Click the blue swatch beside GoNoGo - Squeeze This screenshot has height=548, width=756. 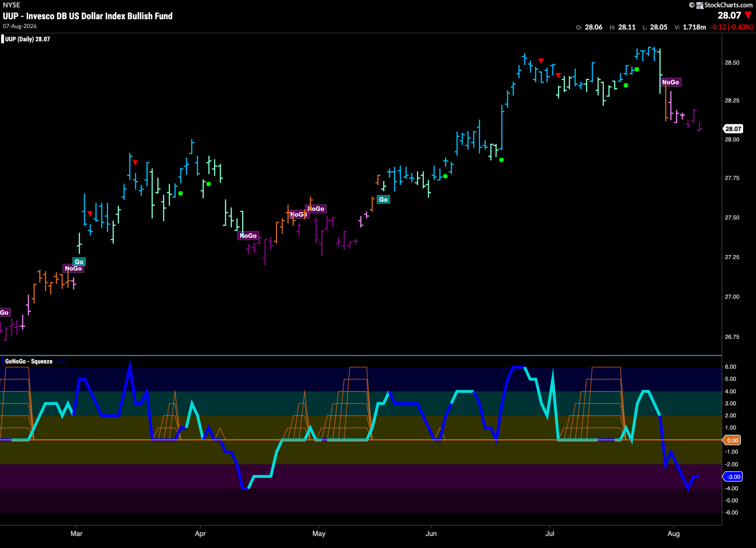3,361
